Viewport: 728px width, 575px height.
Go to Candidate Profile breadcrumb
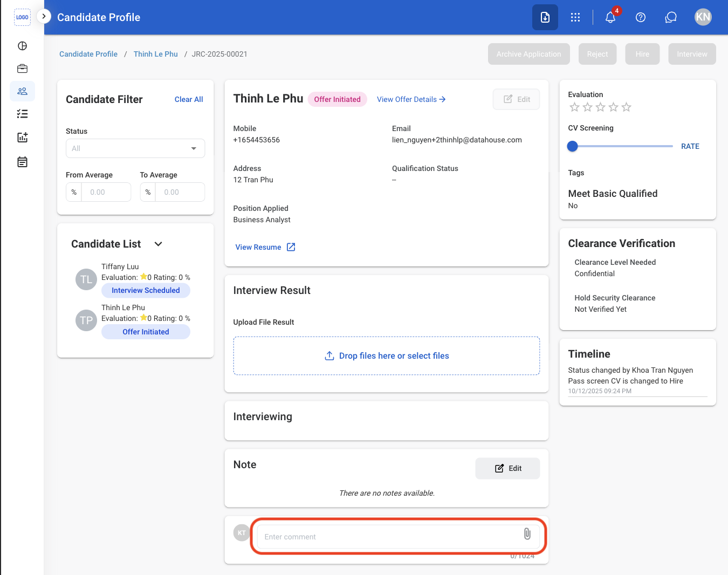tap(88, 54)
